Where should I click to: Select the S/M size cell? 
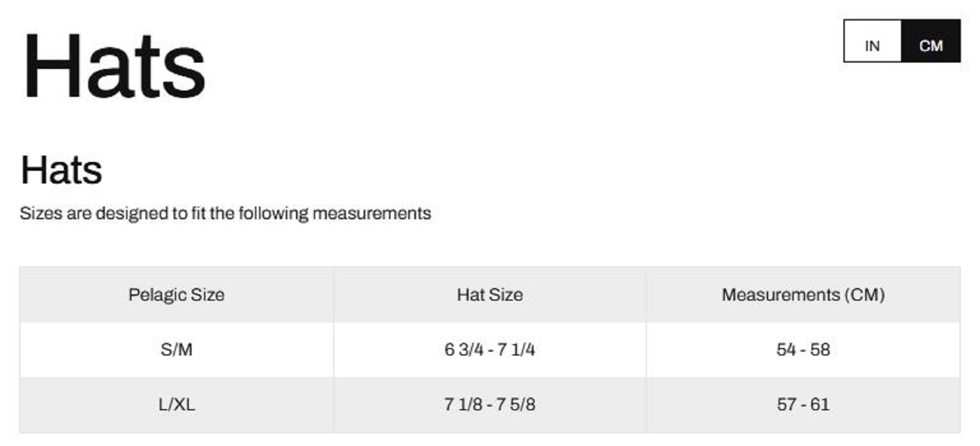(176, 350)
